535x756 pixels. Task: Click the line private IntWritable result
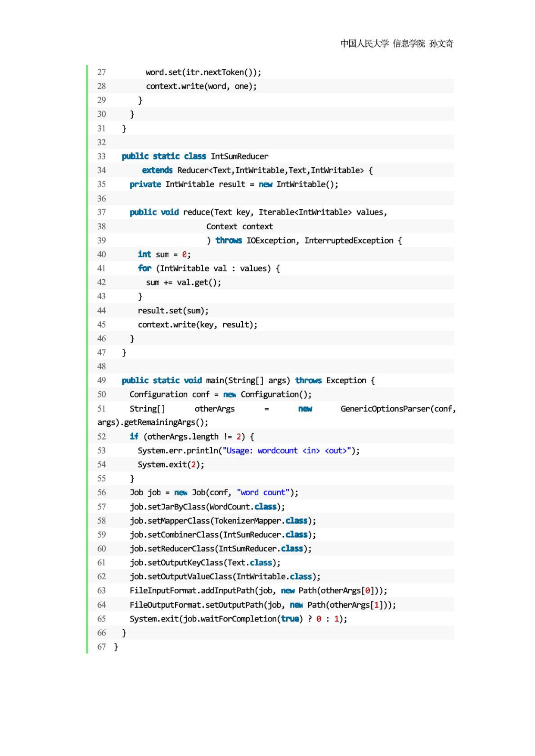(x=234, y=184)
